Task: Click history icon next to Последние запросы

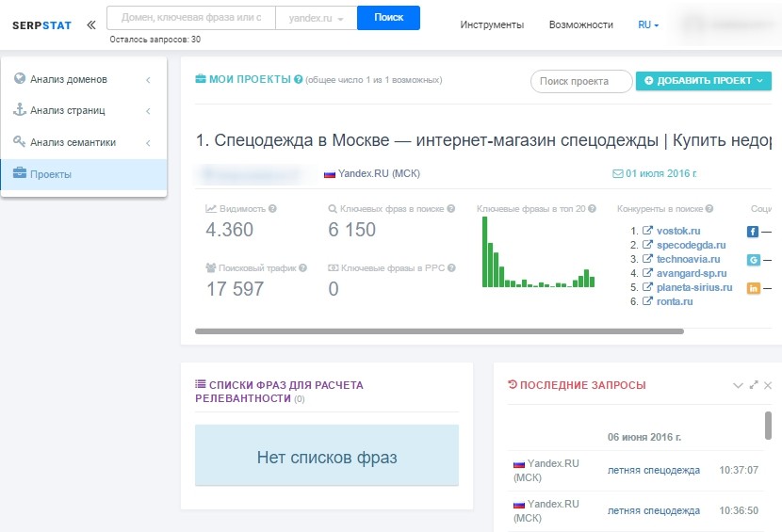Action: click(x=513, y=384)
